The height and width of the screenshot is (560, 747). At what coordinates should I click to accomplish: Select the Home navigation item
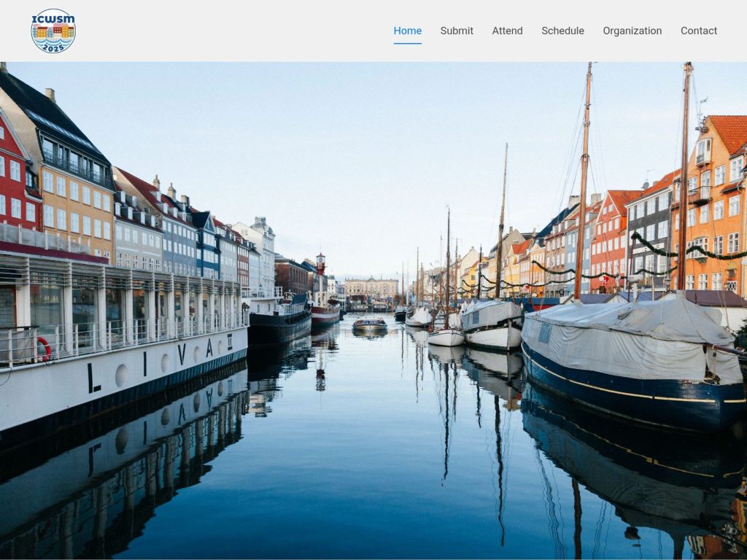(407, 31)
